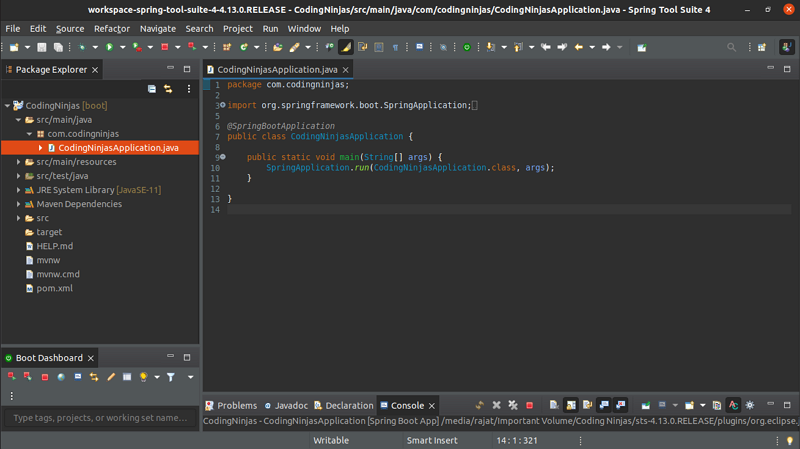Collapse the CodingNinjas project tree node
This screenshot has width=800, height=449.
pyautogui.click(x=7, y=106)
